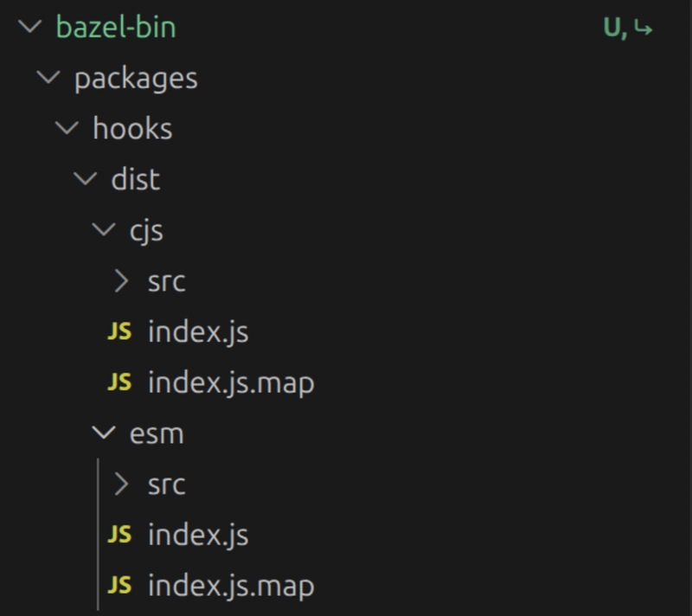Open index.js.map in the esm folder
692x616 pixels.
(x=230, y=586)
